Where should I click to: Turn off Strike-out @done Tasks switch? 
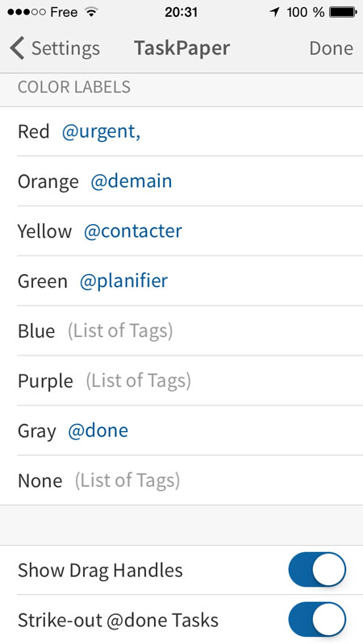point(317,619)
